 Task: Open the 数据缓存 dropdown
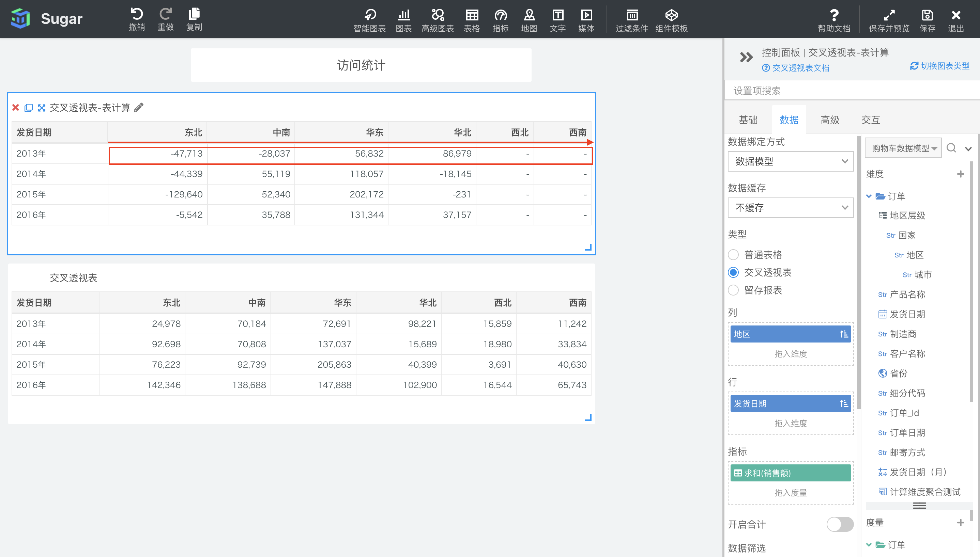(x=790, y=208)
